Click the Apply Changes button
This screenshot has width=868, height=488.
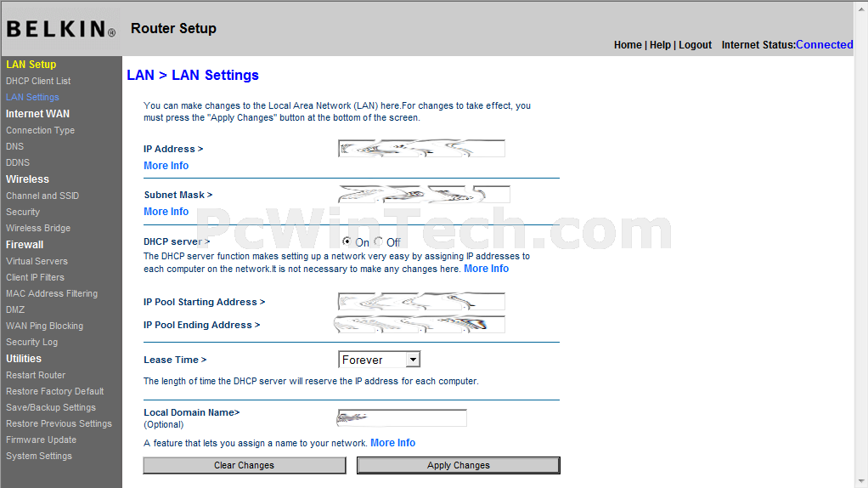[x=459, y=465]
